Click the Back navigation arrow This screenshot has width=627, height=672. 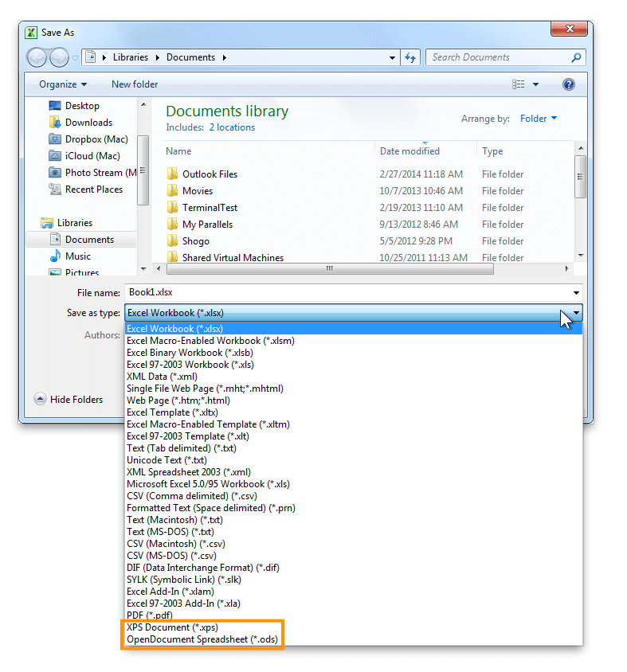pos(37,57)
